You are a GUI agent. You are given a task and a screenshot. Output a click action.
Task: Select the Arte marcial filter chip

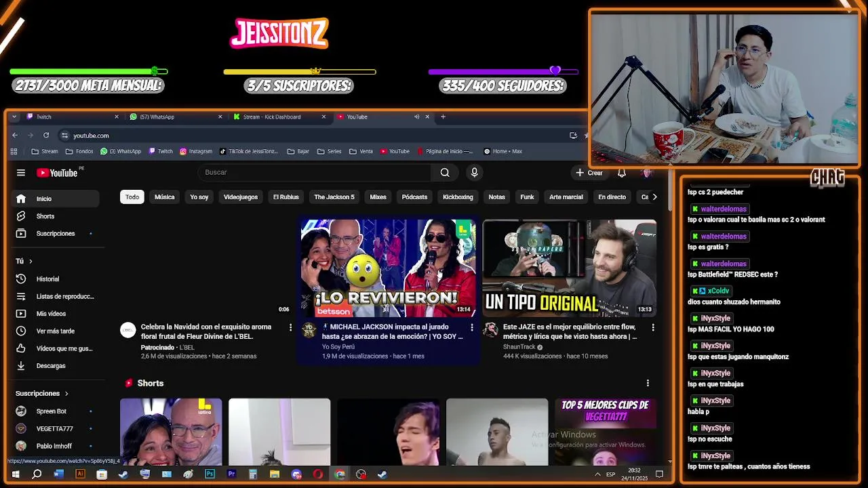pos(566,197)
